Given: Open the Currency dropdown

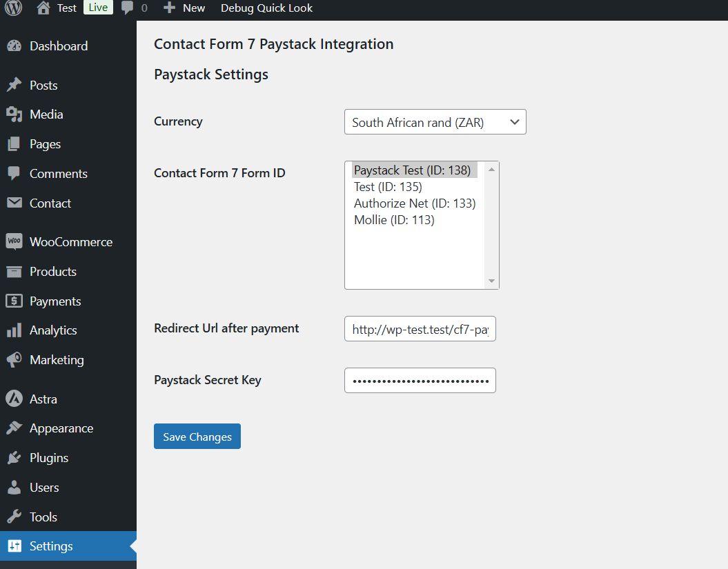Looking at the screenshot, I should [435, 122].
